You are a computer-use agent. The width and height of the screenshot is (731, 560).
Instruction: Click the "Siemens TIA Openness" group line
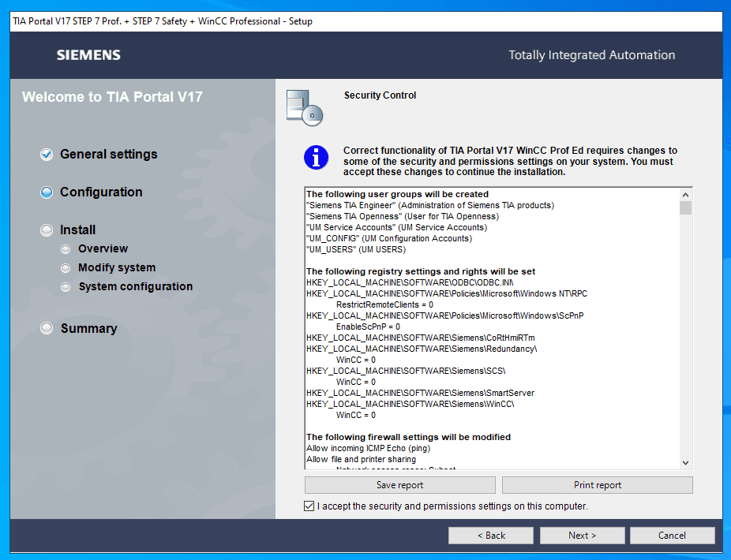(x=403, y=217)
